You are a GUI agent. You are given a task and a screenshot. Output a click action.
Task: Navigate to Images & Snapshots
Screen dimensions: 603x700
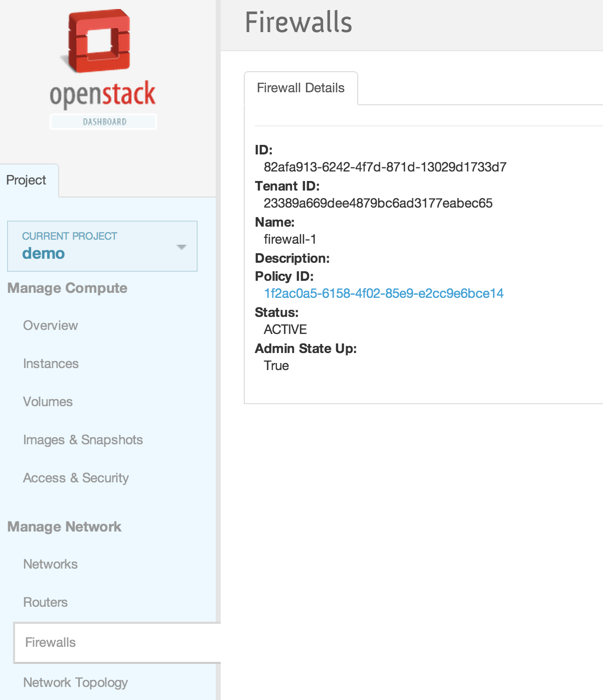point(83,440)
